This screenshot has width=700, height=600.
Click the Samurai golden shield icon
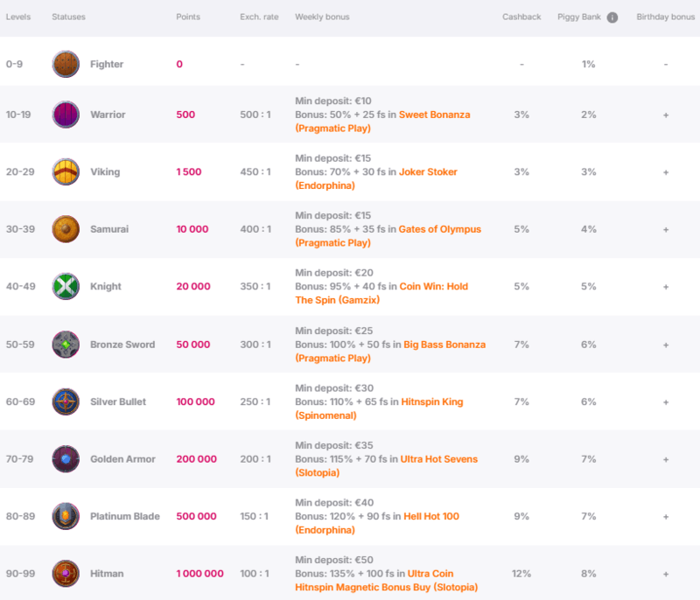66,229
